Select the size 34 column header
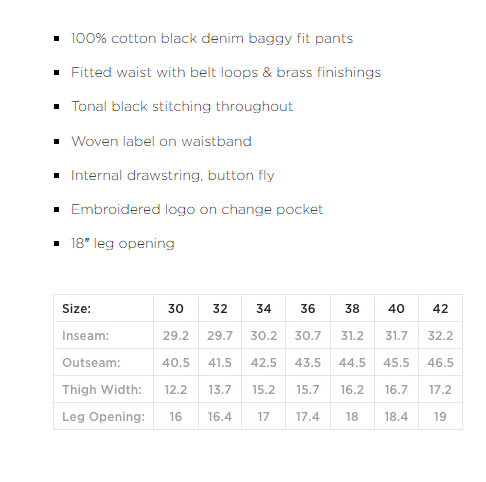This screenshot has width=486, height=482. pyautogui.click(x=264, y=309)
